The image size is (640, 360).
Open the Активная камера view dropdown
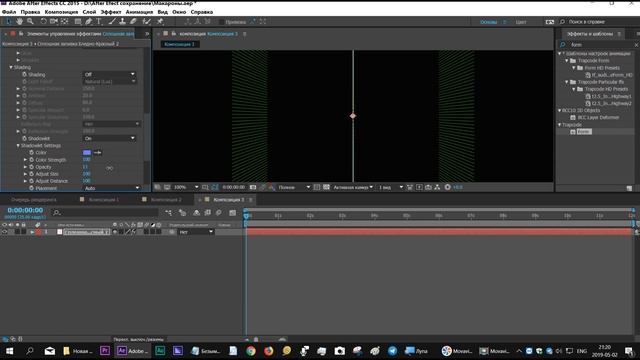pos(353,187)
